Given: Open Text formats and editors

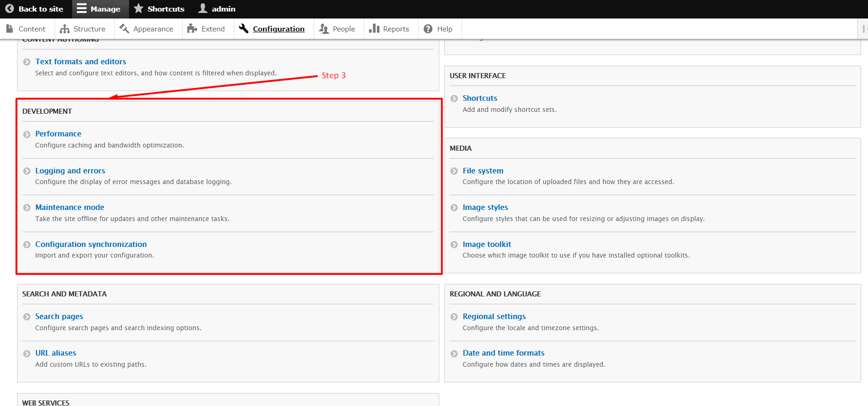Looking at the screenshot, I should coord(80,62).
